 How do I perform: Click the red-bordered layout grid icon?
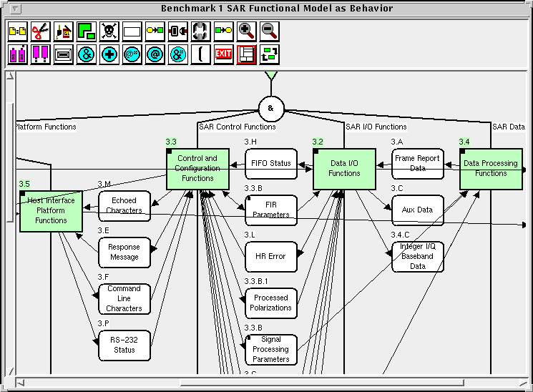[x=247, y=54]
